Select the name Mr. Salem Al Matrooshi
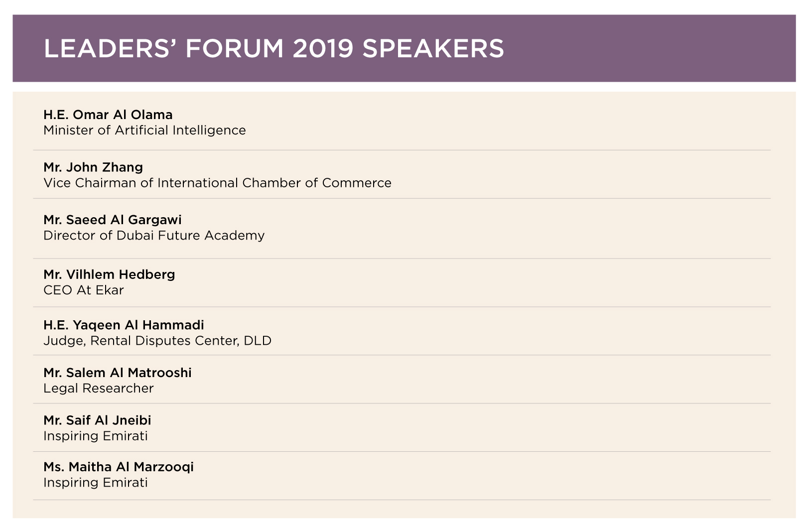The image size is (812, 531). pyautogui.click(x=118, y=373)
